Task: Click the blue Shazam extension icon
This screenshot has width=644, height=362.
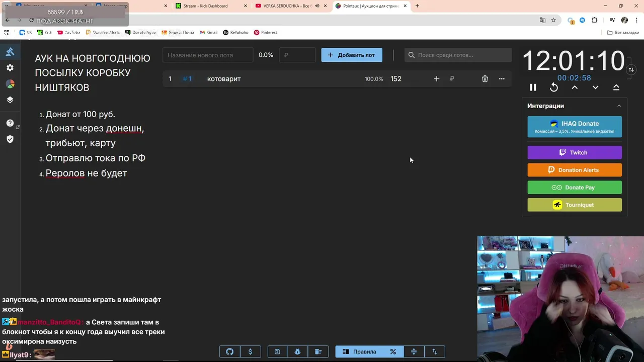Action: 582,20
